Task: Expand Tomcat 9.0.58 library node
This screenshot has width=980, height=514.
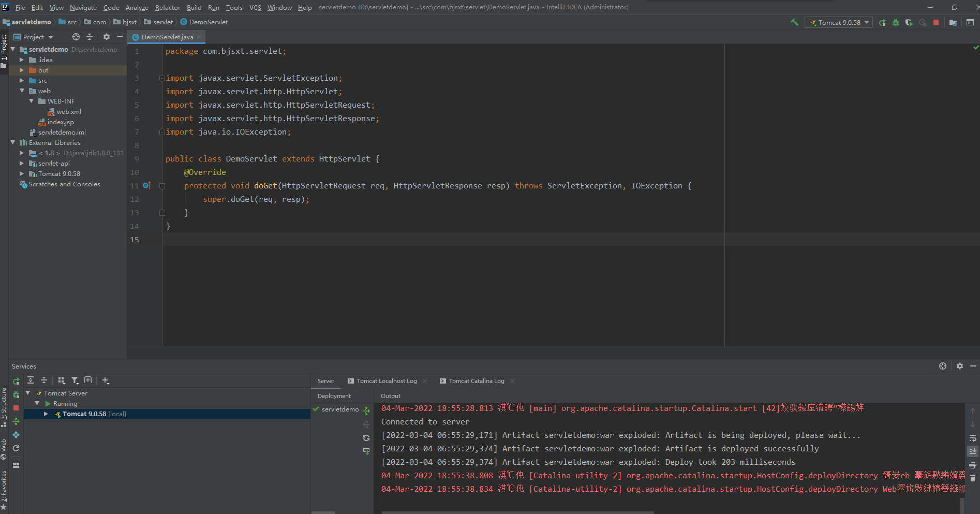Action: tap(22, 173)
